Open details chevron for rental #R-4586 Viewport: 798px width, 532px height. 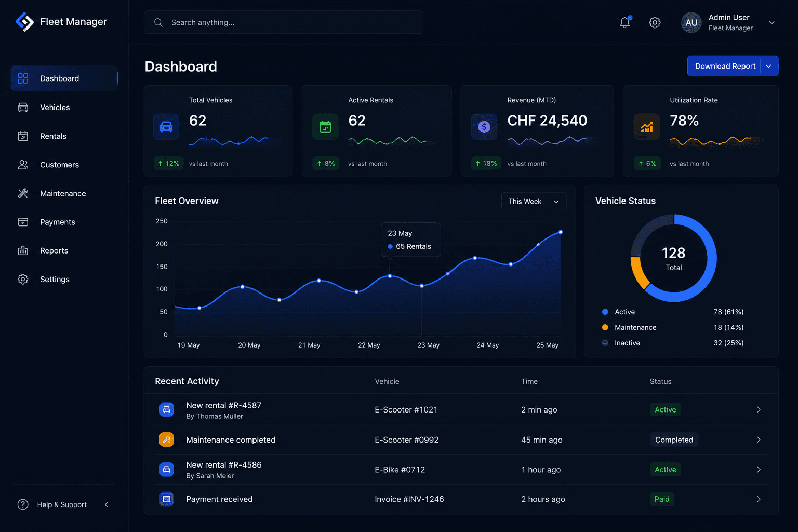pyautogui.click(x=759, y=469)
